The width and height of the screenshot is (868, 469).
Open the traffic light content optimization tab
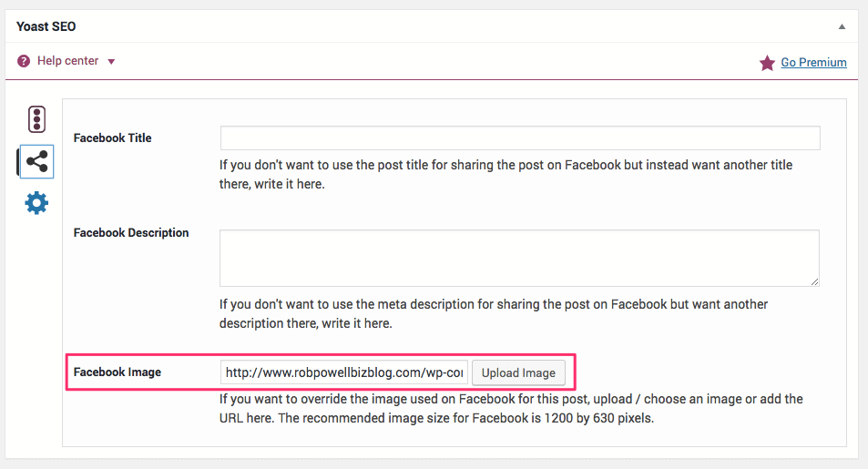coord(36,119)
